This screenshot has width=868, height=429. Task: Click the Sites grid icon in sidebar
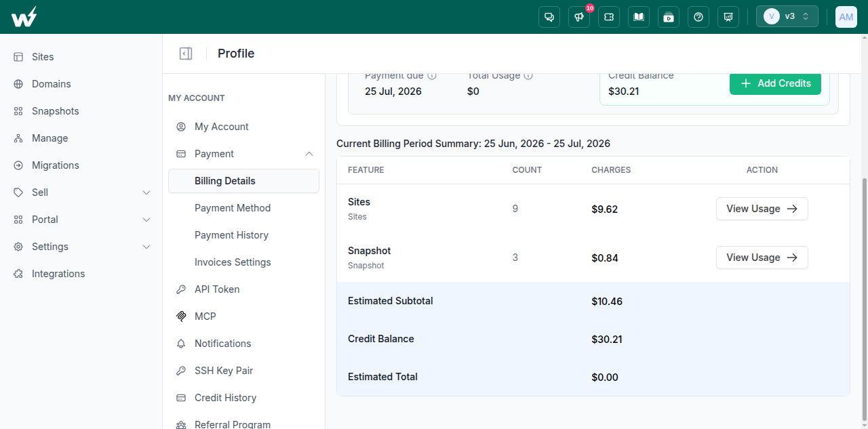click(x=18, y=57)
